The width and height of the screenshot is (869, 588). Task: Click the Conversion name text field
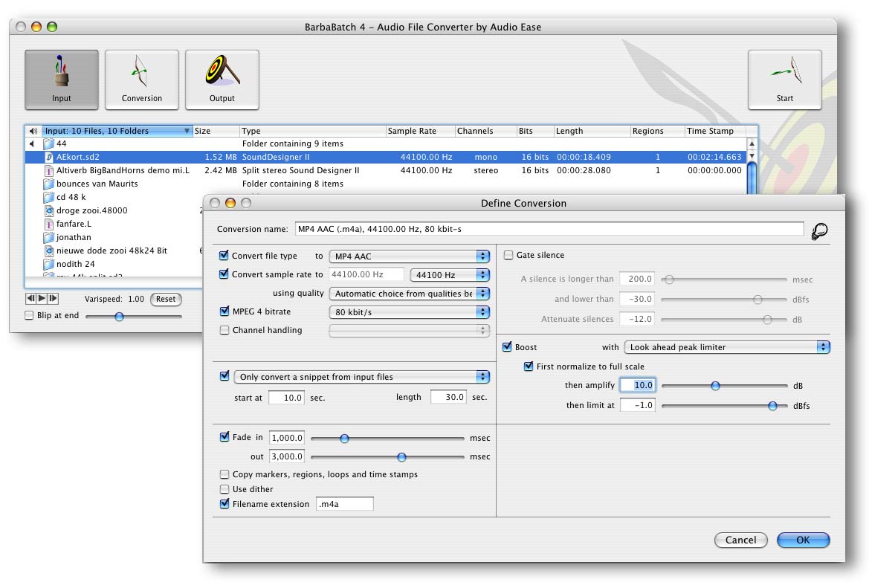click(x=549, y=229)
